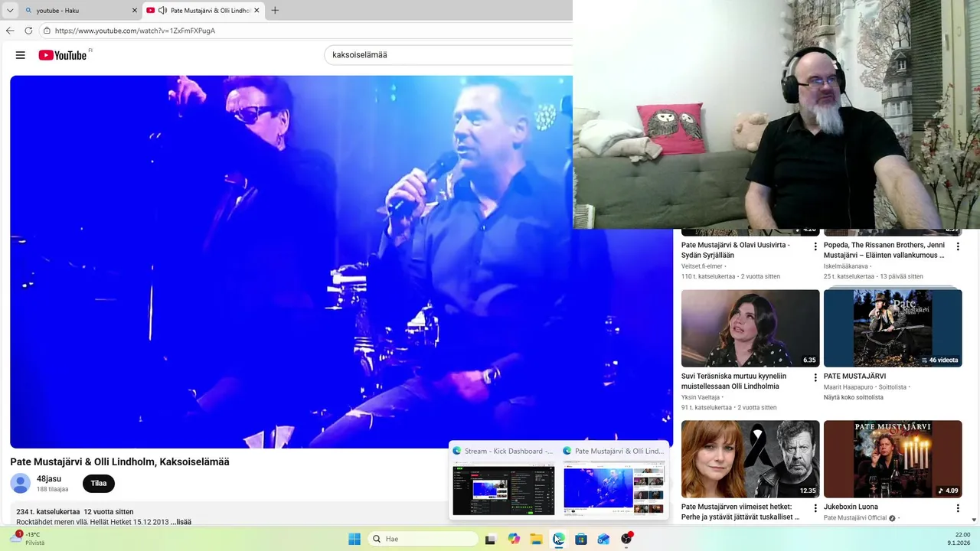
Task: Open Task View from taskbar
Action: pyautogui.click(x=491, y=539)
